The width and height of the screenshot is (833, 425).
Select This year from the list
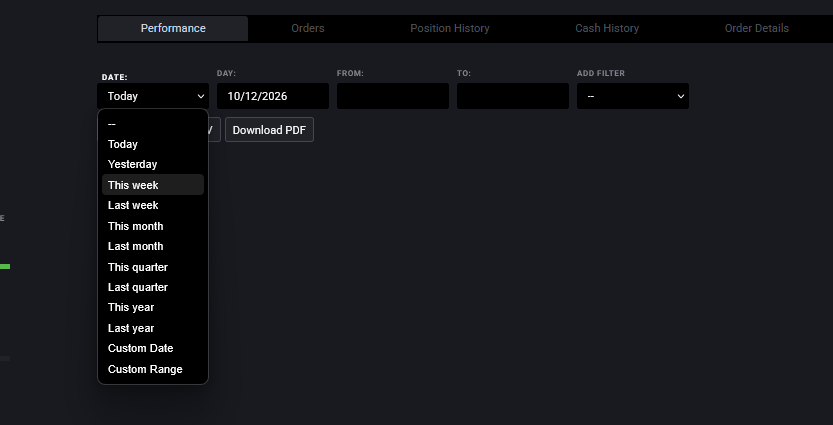pos(153,307)
